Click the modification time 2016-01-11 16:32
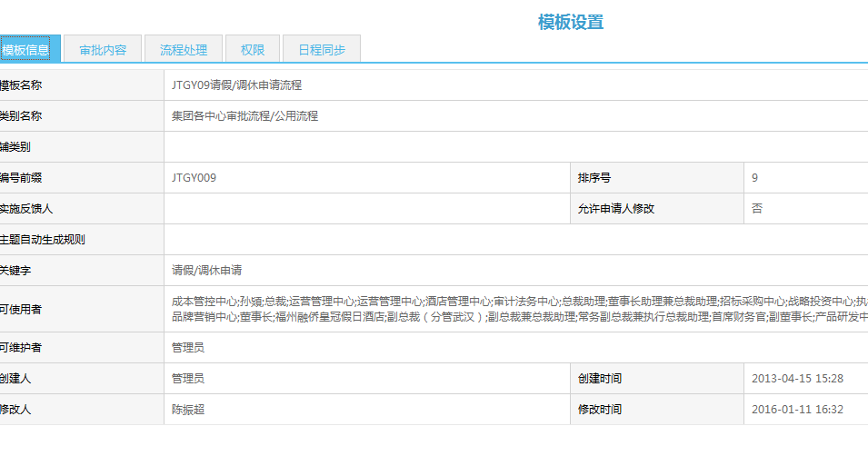 [x=797, y=410]
